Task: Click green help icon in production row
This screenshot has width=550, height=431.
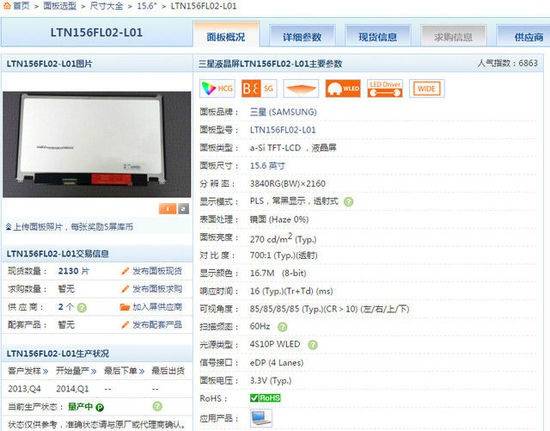Action: pyautogui.click(x=157, y=406)
